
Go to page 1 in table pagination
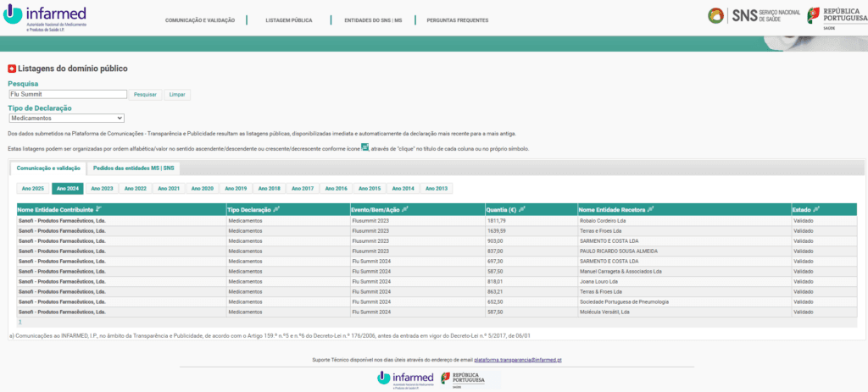tap(19, 323)
